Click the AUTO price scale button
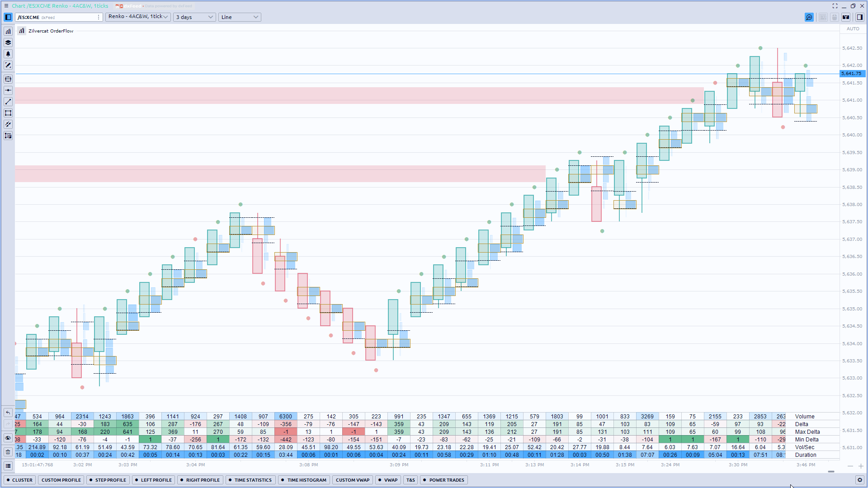868x488 pixels. [853, 29]
